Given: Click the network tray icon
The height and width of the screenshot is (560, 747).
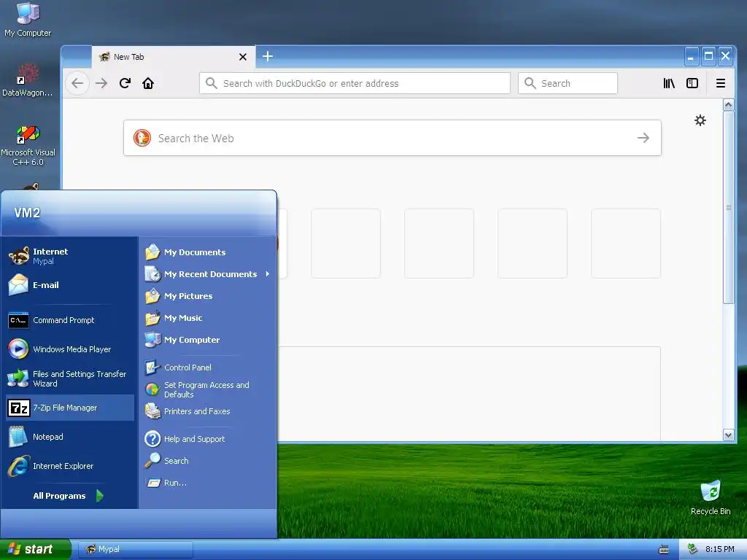Looking at the screenshot, I should click(x=693, y=549).
